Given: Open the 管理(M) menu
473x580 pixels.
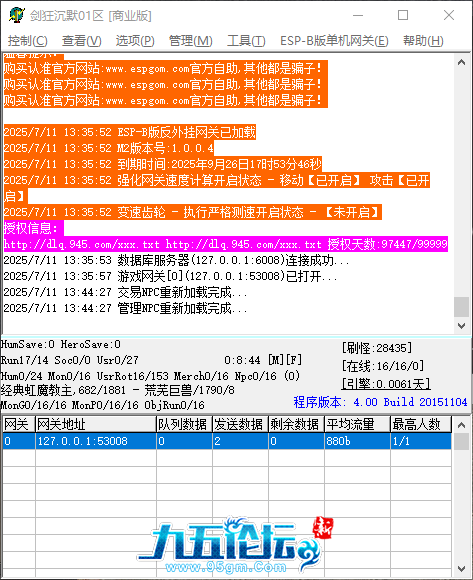Looking at the screenshot, I should point(190,41).
